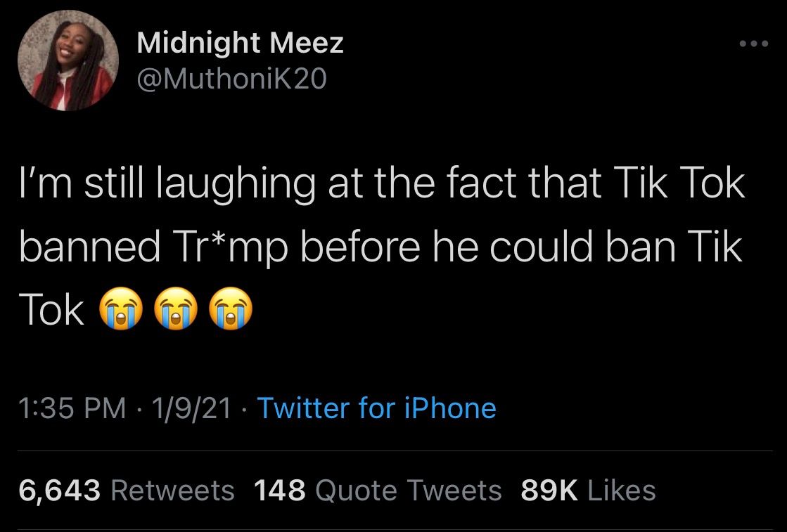Click the word banned in the tweet

[x=91, y=247]
